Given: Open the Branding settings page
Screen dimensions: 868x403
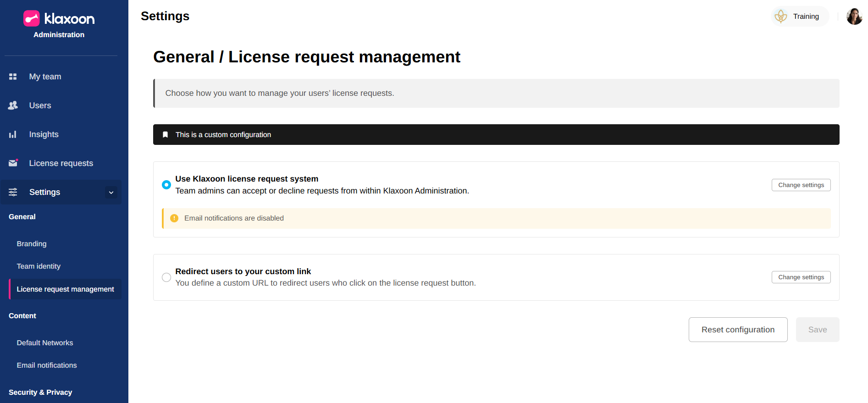Looking at the screenshot, I should pyautogui.click(x=32, y=244).
